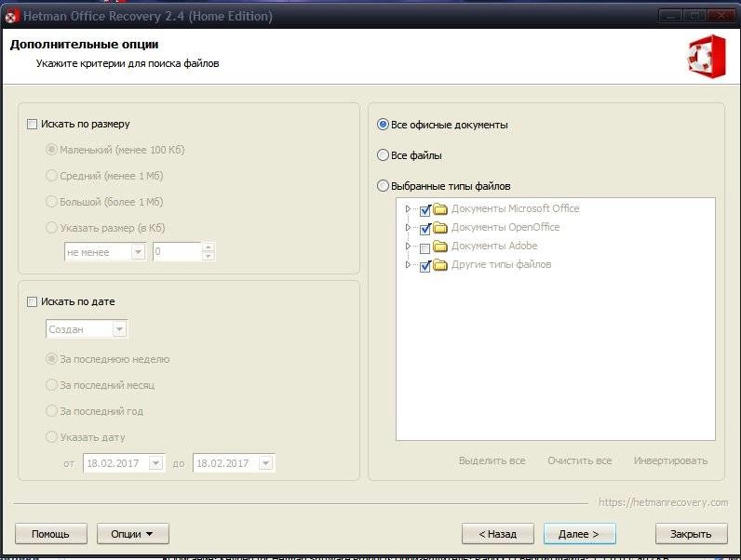Click Очистить все link

coord(579,460)
